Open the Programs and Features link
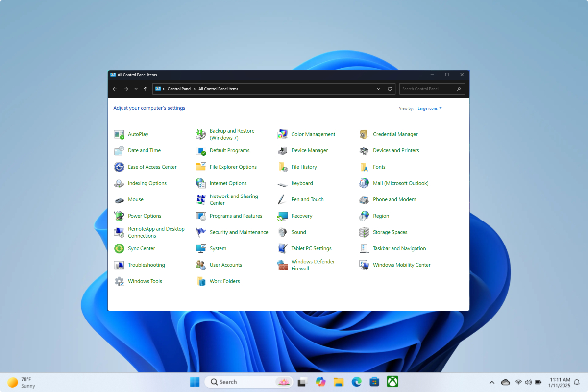Image resolution: width=588 pixels, height=392 pixels. coord(236,216)
